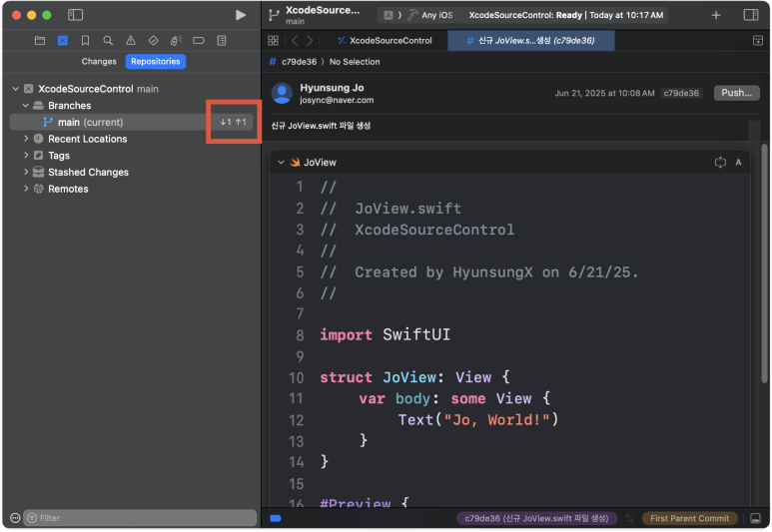
Task: Open the Find navigator magnifier icon
Action: [x=108, y=40]
